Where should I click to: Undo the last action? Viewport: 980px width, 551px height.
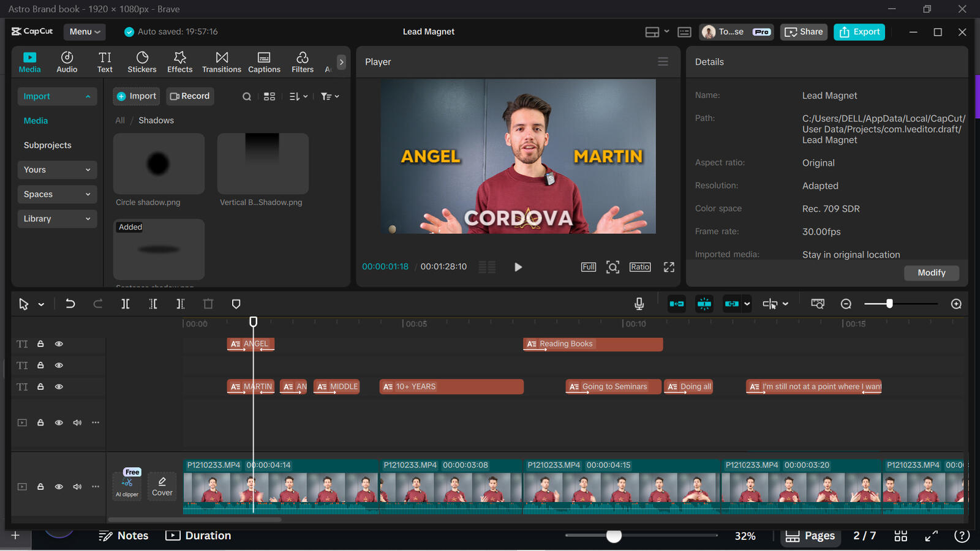70,304
